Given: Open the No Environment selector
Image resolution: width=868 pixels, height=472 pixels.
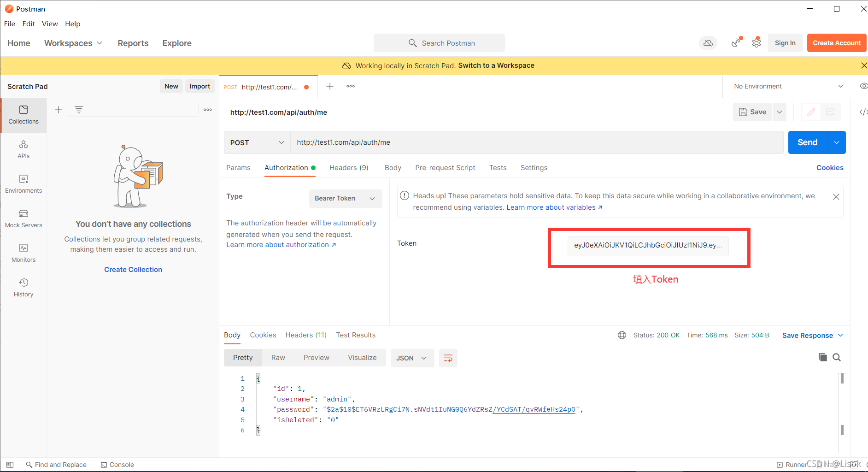Looking at the screenshot, I should [x=788, y=86].
